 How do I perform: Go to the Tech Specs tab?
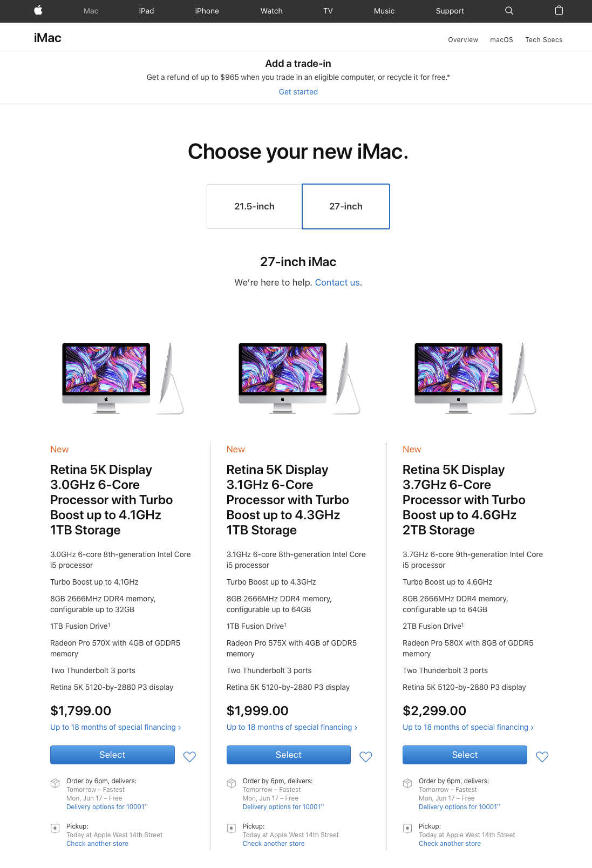click(x=543, y=40)
